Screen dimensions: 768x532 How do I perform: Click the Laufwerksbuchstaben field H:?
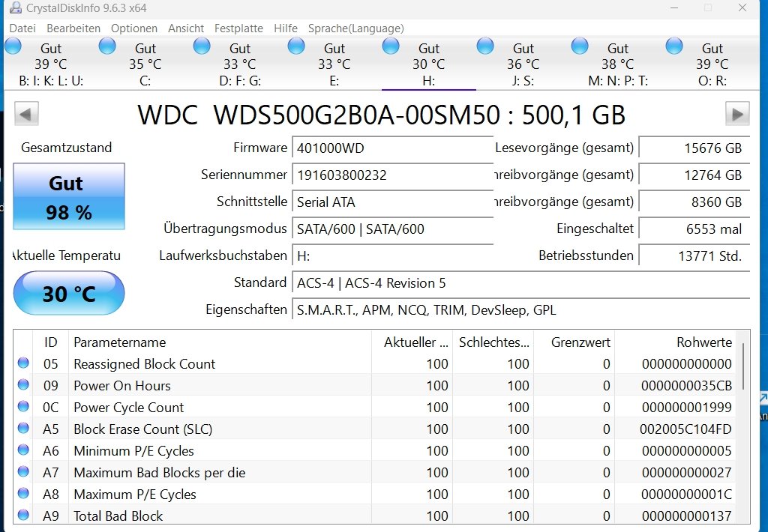392,256
